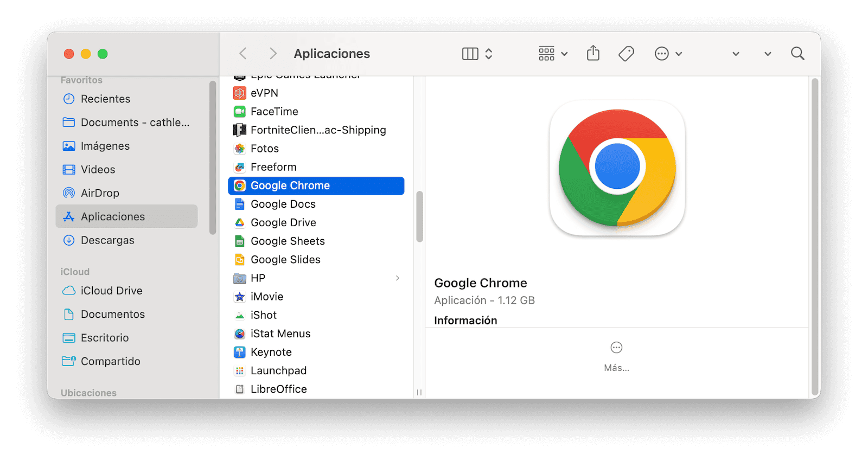This screenshot has width=868, height=461.
Task: Select the "FaceTime" row text
Action: tap(275, 111)
